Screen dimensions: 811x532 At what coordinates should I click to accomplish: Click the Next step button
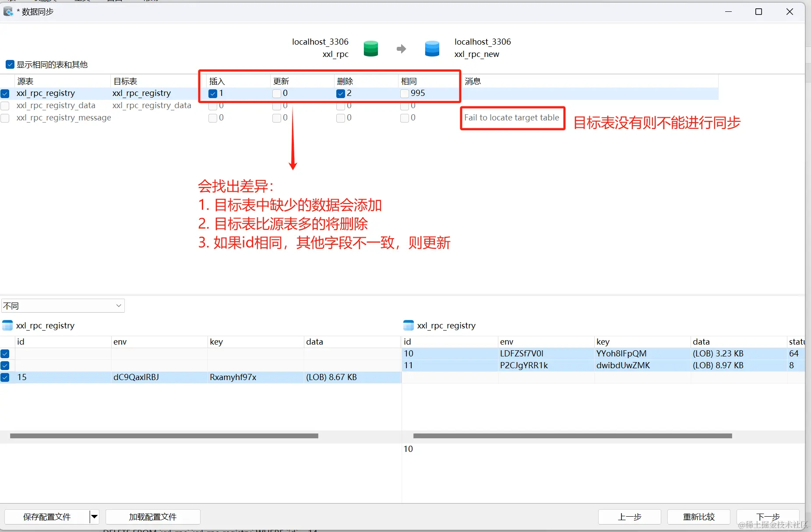768,517
